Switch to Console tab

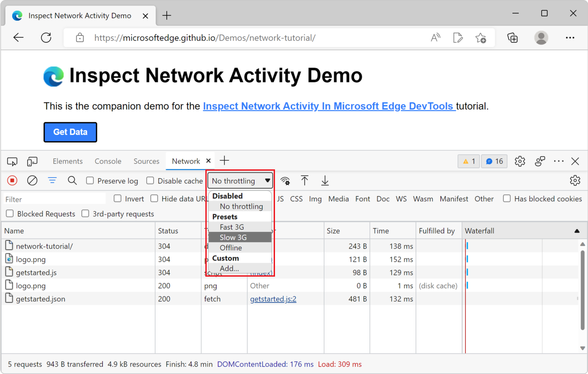108,161
